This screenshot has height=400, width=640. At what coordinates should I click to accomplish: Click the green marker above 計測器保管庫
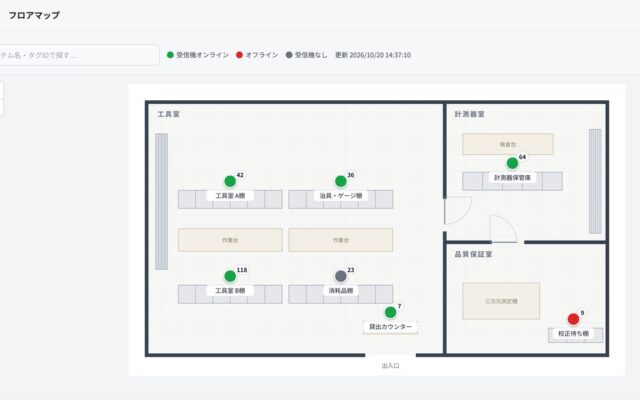point(512,163)
